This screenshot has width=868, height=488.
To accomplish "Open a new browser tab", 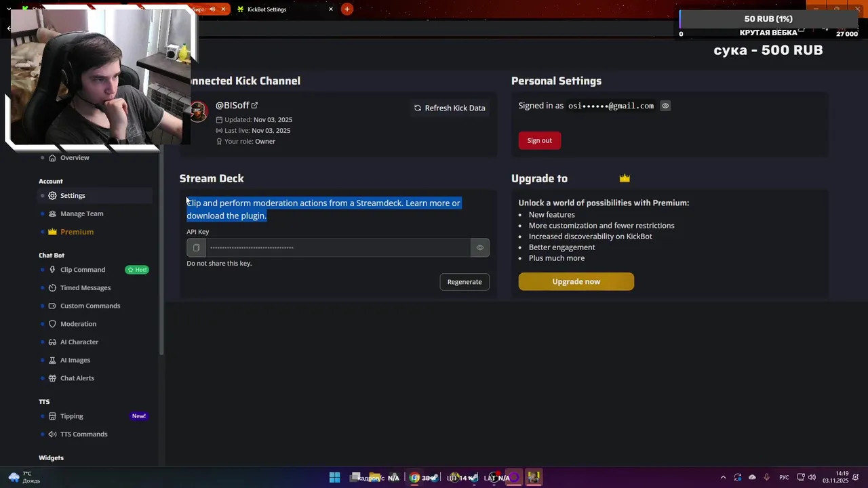I will (x=347, y=9).
